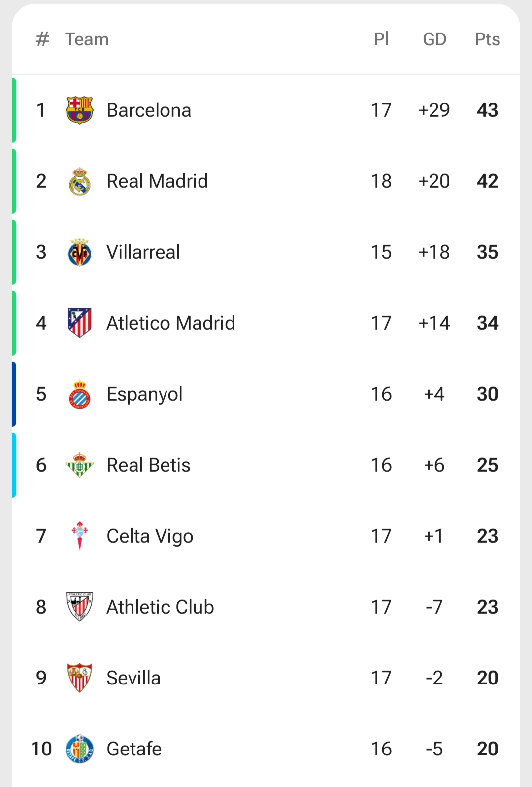
Task: Open the Espanyol badge icon
Action: tap(79, 394)
